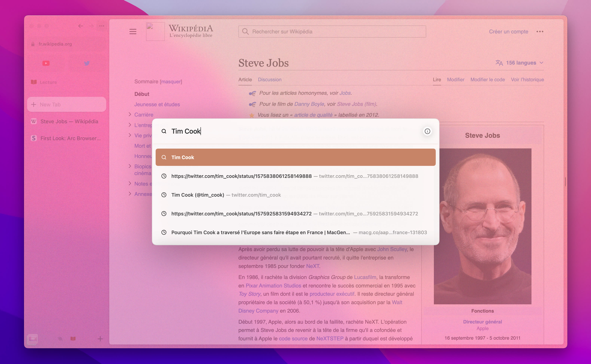Screen dimensions: 591x364
Task: Open the Pixar Animation Studios link
Action: pos(273,286)
